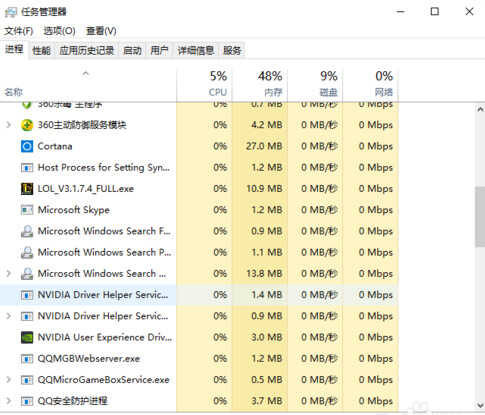Image resolution: width=485 pixels, height=415 pixels.
Task: Select the QQMGBWebserver.exe process name
Action: pos(89,359)
